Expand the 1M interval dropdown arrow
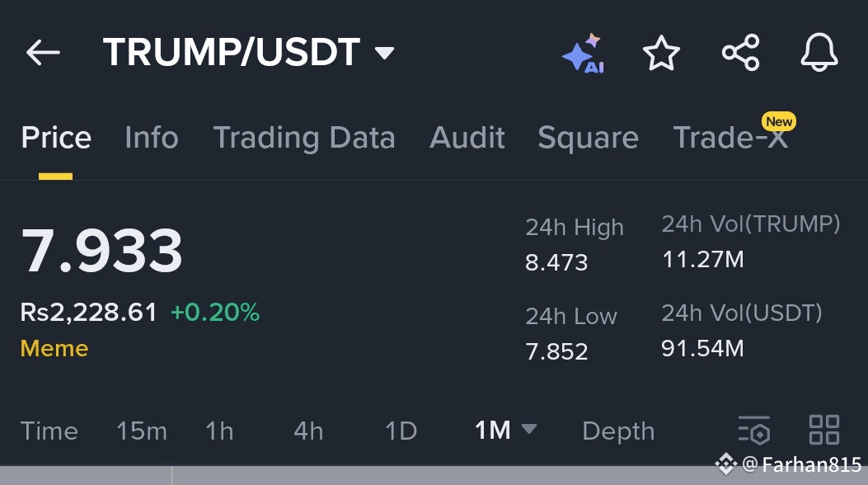This screenshot has width=868, height=485. (x=529, y=429)
